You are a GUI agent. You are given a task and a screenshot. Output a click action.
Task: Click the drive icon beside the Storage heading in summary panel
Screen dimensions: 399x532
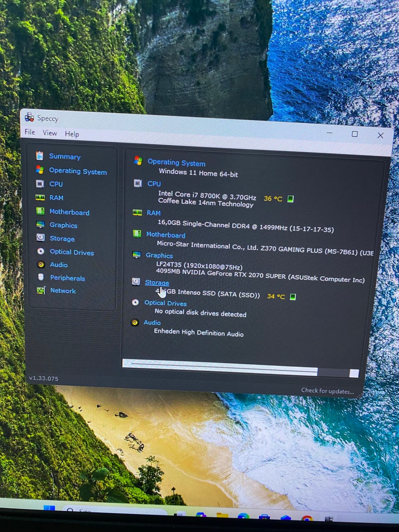(x=136, y=281)
